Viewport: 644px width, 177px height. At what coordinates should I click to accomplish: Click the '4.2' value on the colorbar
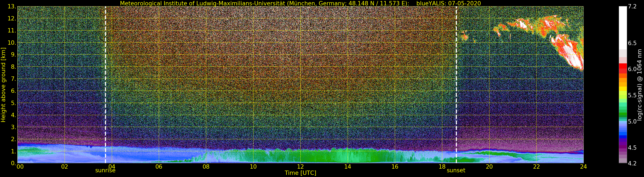click(632, 163)
